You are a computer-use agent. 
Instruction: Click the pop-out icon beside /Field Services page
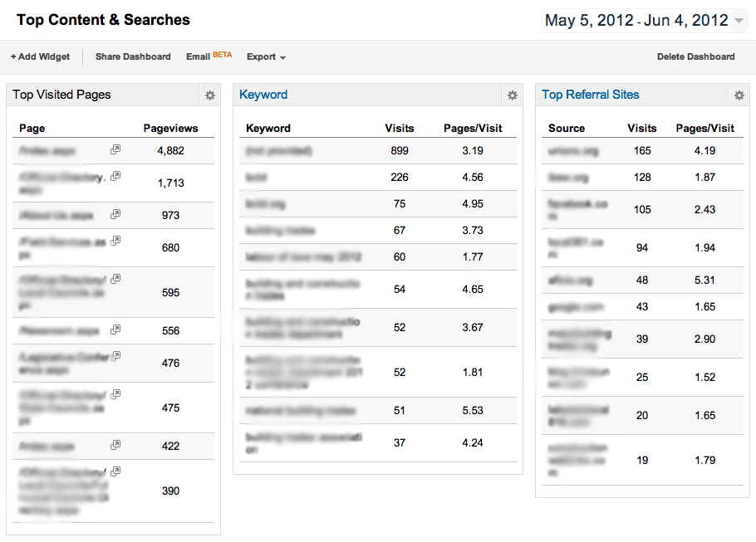click(115, 243)
